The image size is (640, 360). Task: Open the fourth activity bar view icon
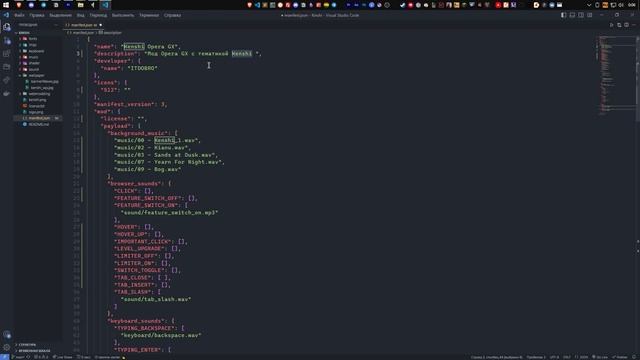(7, 67)
